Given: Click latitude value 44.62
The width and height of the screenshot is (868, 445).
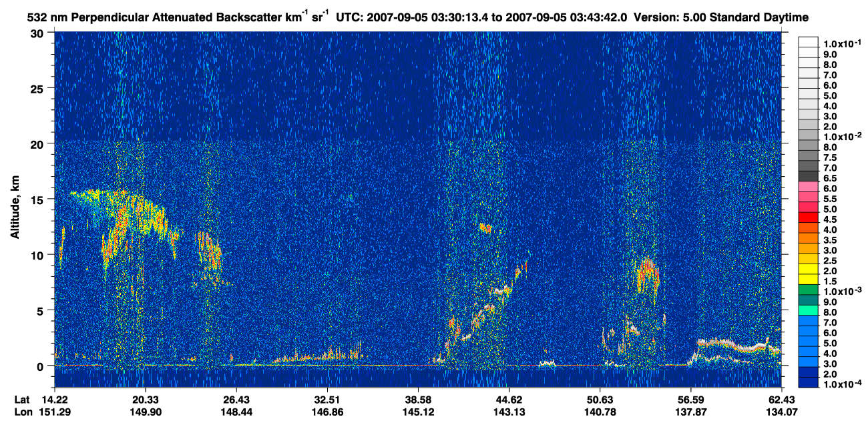Looking at the screenshot, I should [509, 399].
